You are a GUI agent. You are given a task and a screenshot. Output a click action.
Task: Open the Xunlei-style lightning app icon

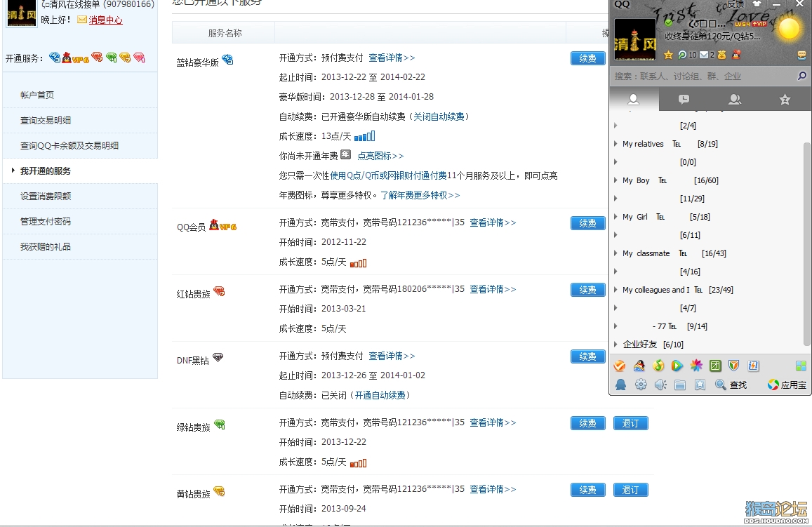point(753,366)
